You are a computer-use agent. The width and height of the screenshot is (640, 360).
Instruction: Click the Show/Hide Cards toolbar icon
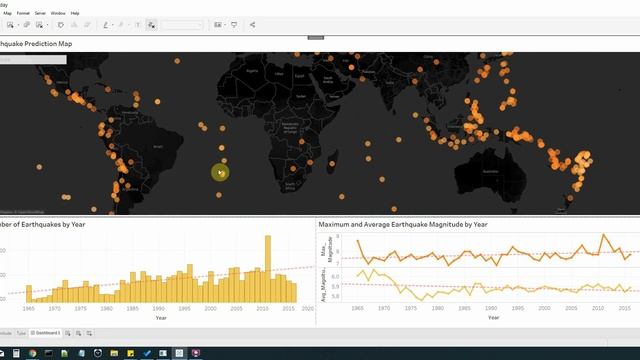click(218, 25)
